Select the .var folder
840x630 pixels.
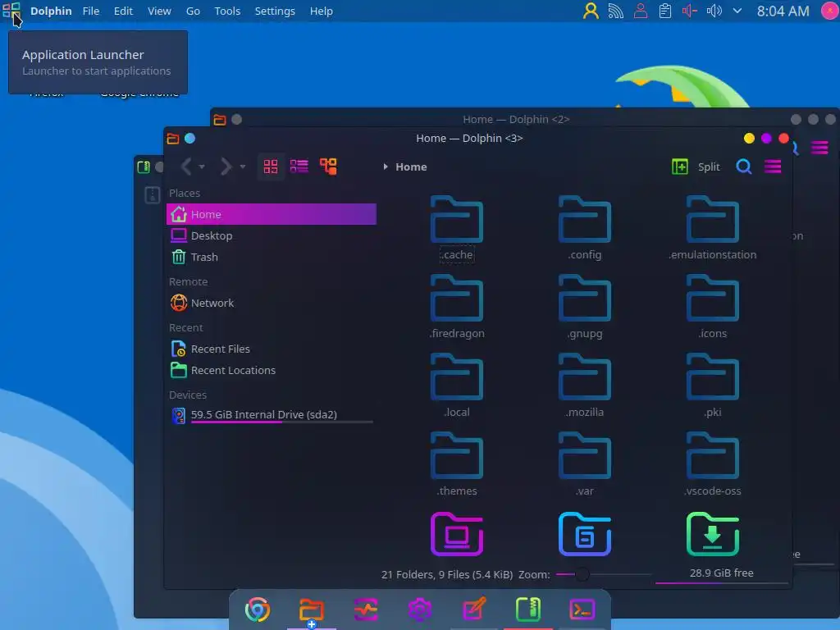tap(584, 464)
